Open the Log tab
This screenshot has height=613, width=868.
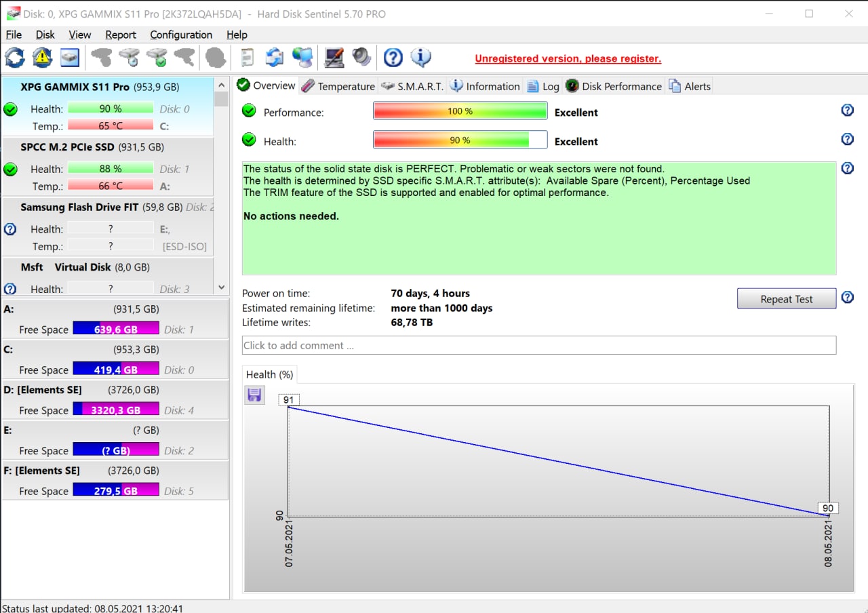click(x=542, y=86)
